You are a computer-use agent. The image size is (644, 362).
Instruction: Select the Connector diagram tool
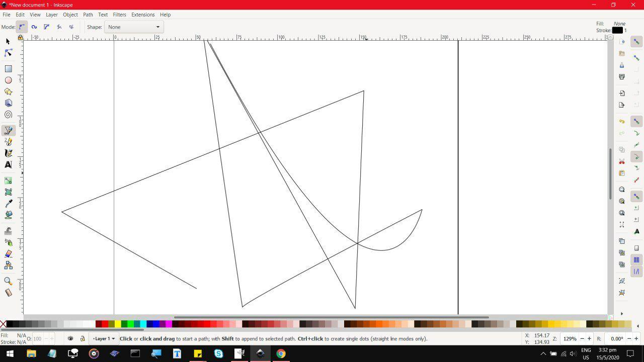(8, 265)
